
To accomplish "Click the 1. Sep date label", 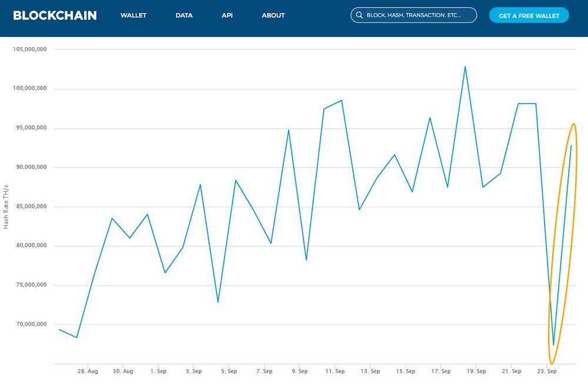I will pos(158,371).
